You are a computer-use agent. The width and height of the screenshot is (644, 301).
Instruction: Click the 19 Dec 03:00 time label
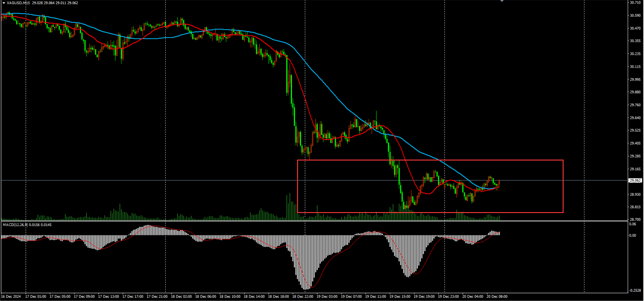(x=327, y=297)
